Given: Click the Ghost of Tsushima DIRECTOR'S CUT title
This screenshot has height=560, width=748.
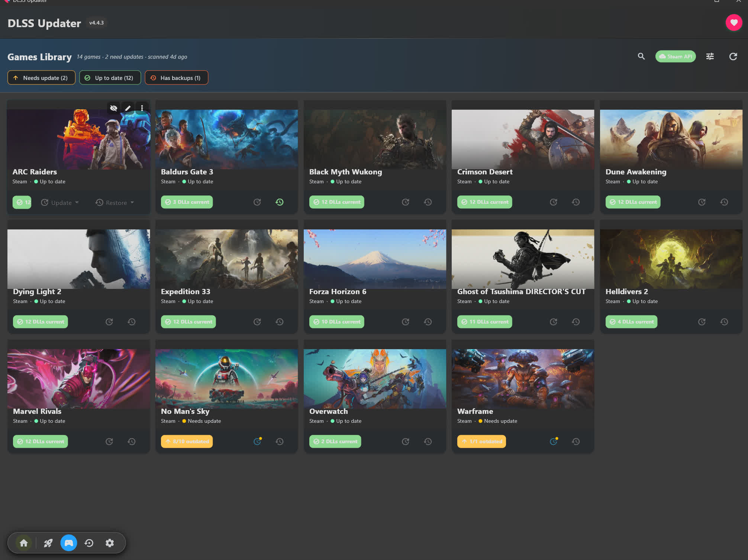Looking at the screenshot, I should [x=521, y=292].
